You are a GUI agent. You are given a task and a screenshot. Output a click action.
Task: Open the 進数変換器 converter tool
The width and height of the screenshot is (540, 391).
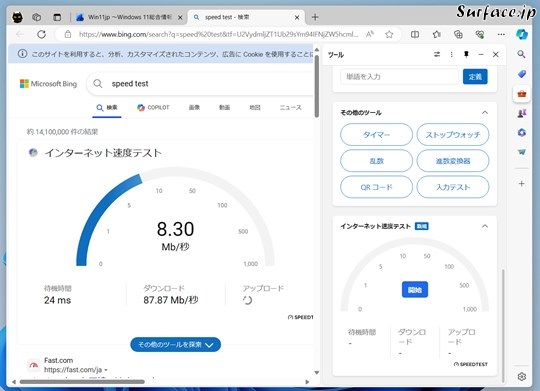(x=453, y=161)
